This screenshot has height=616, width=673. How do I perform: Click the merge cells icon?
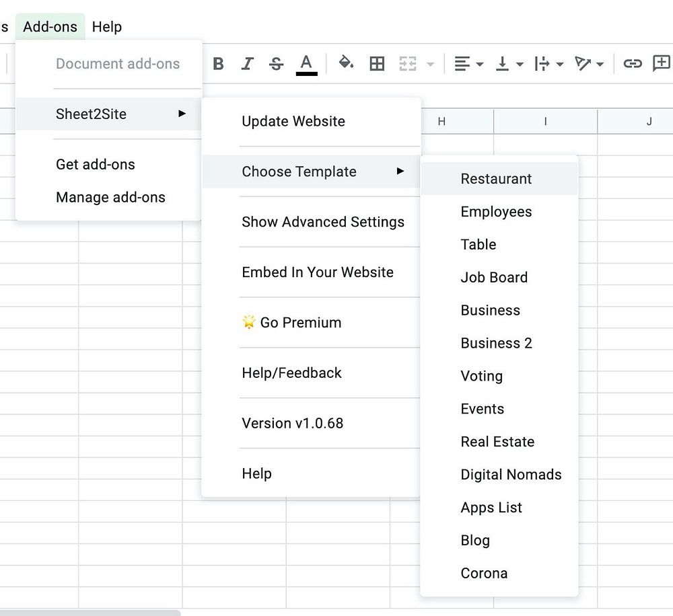408,64
